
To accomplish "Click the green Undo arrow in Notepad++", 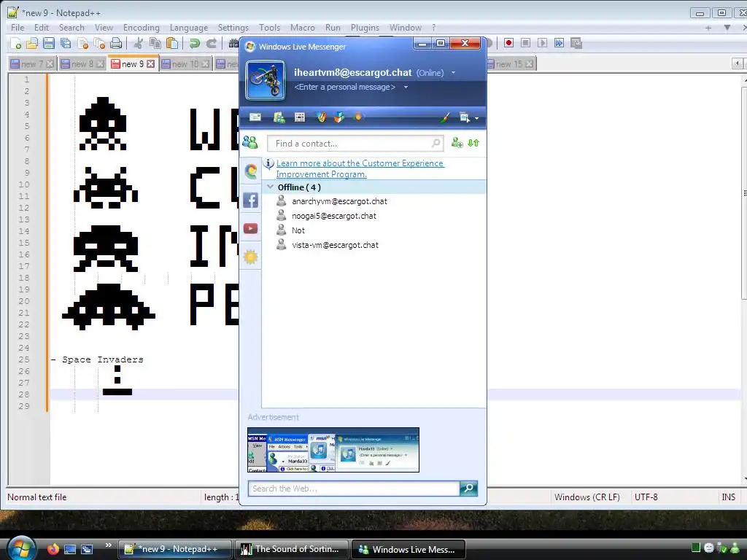I will point(194,44).
